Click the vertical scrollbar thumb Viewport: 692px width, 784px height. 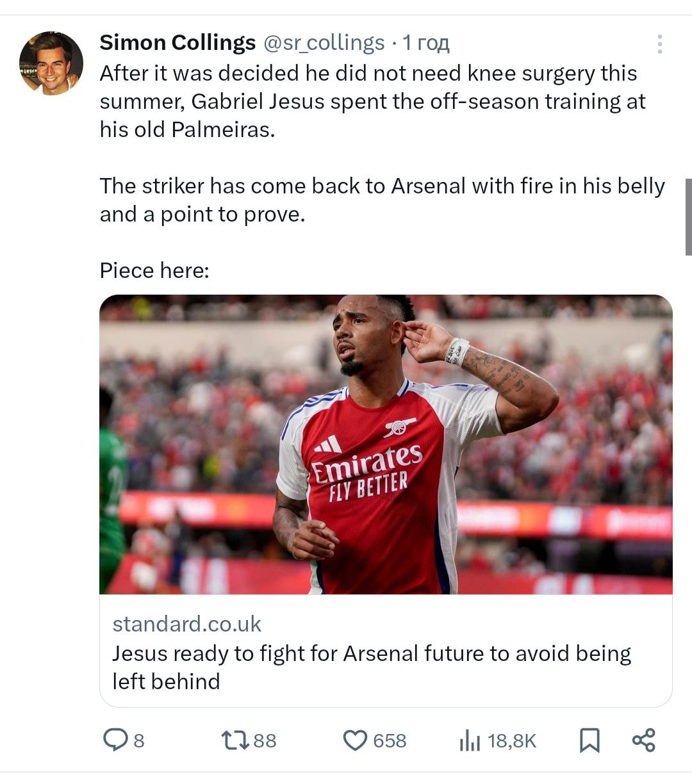click(x=688, y=216)
